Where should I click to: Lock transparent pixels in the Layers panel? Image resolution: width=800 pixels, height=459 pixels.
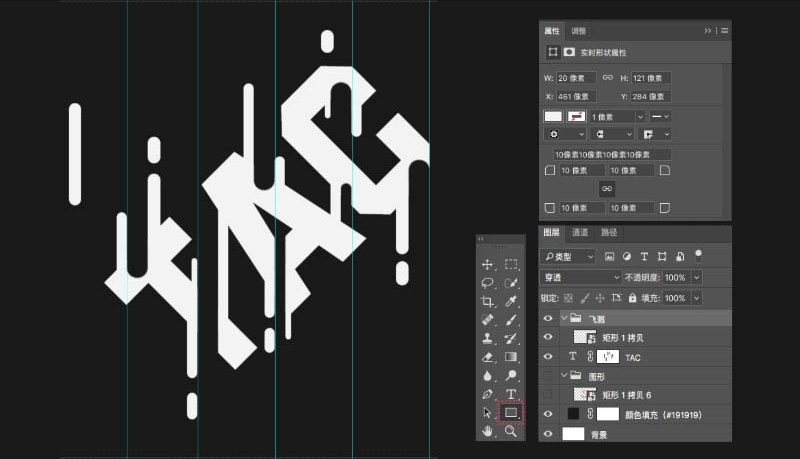(568, 298)
